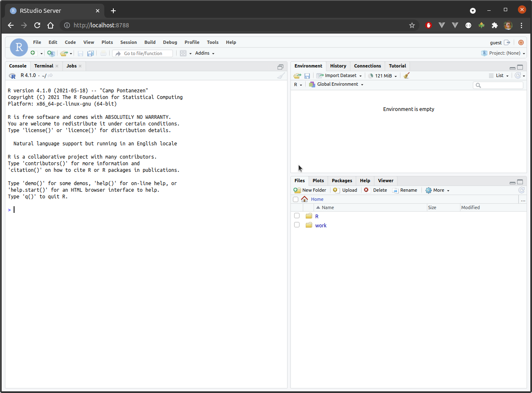Refresh the Environment pane
Screen dimensions: 532x393
pyautogui.click(x=517, y=75)
